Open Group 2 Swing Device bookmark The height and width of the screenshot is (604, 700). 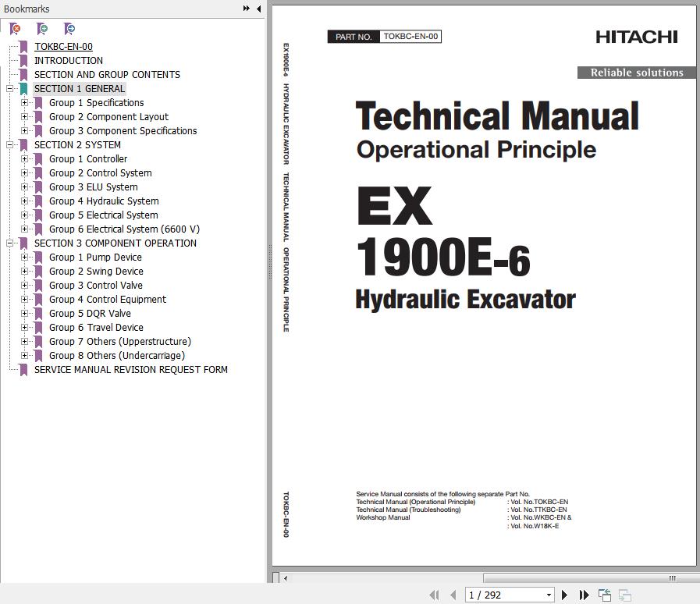click(96, 272)
